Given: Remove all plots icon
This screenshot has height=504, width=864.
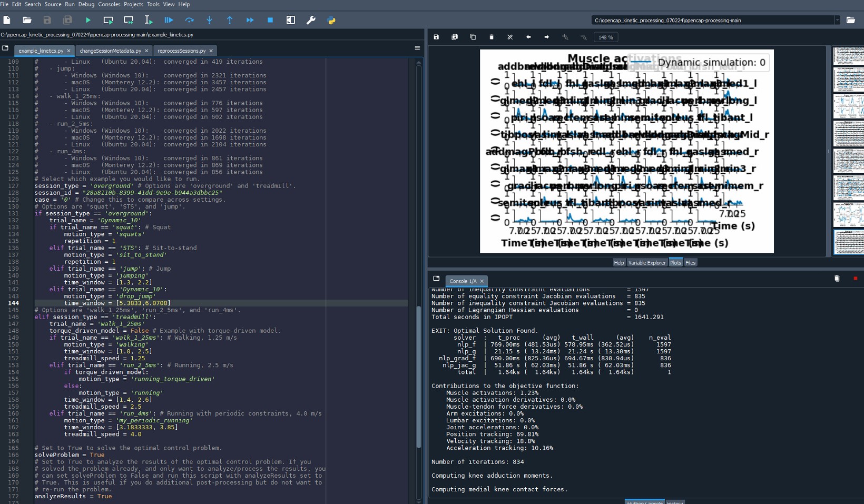Looking at the screenshot, I should point(510,37).
